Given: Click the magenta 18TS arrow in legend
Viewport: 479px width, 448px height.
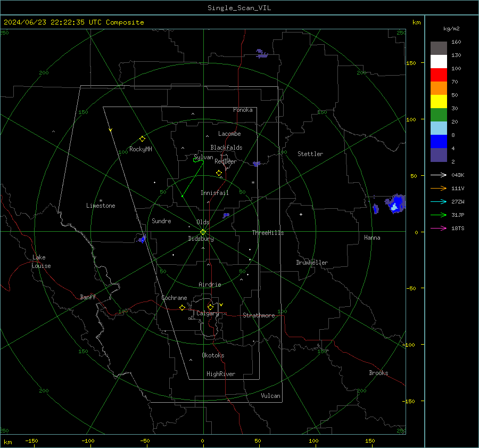Looking at the screenshot, I should point(439,228).
